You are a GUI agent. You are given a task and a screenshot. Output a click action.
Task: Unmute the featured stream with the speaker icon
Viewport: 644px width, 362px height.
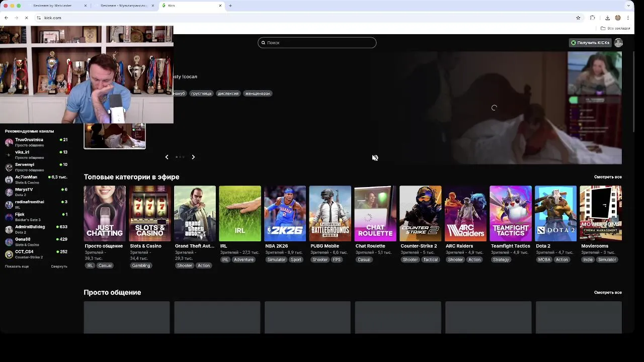pyautogui.click(x=375, y=158)
